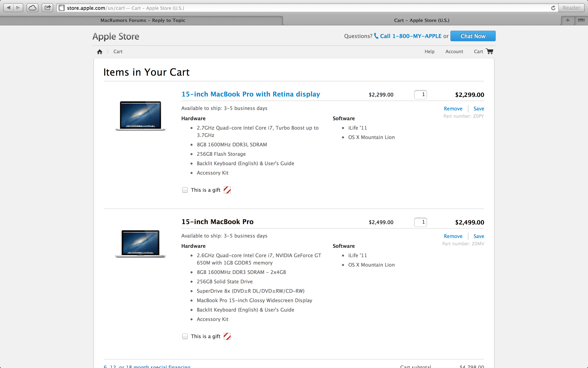The height and width of the screenshot is (368, 588).
Task: Open the iCloud Tabs button
Action: click(32, 8)
